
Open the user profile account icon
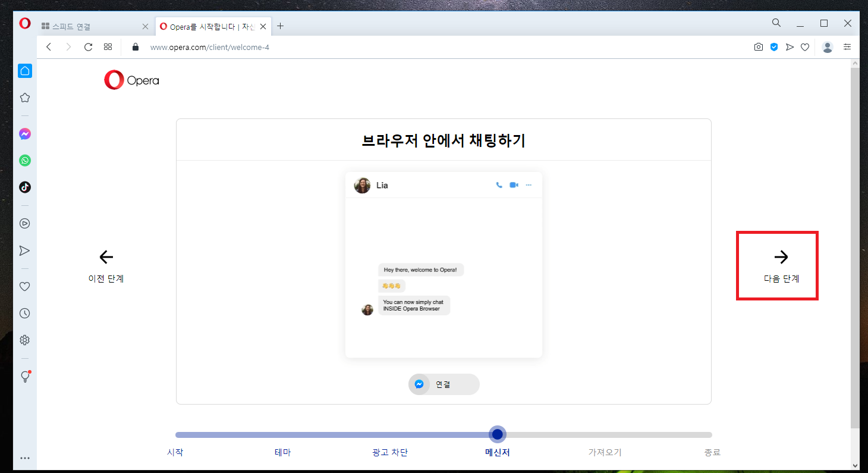[828, 47]
